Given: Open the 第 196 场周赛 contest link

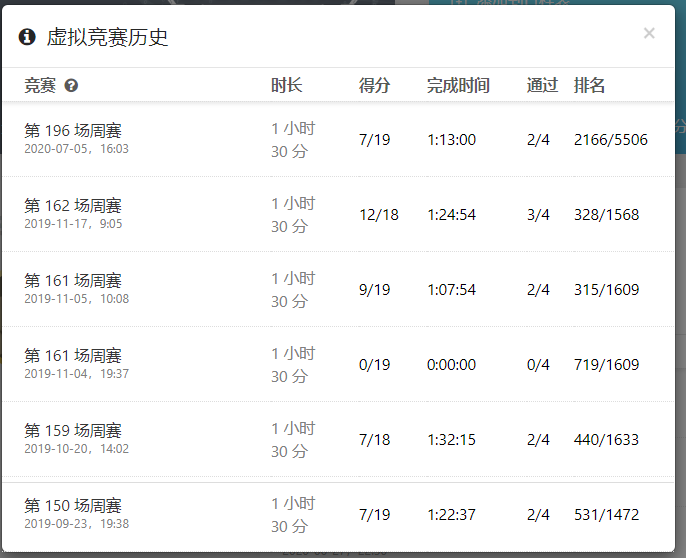Looking at the screenshot, I should pos(73,131).
